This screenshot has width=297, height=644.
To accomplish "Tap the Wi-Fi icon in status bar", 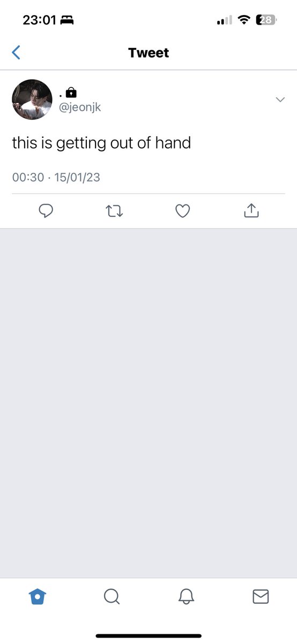I will pyautogui.click(x=244, y=20).
